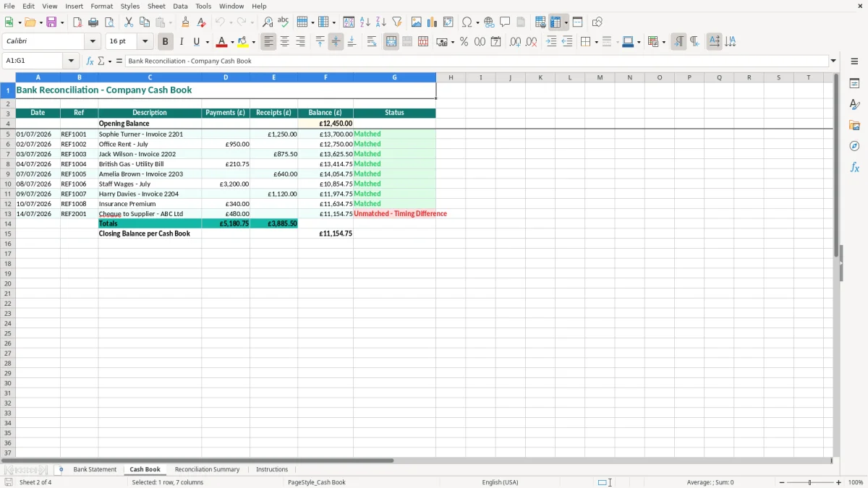Click the formula input line
The image size is (868, 488).
[x=477, y=61]
